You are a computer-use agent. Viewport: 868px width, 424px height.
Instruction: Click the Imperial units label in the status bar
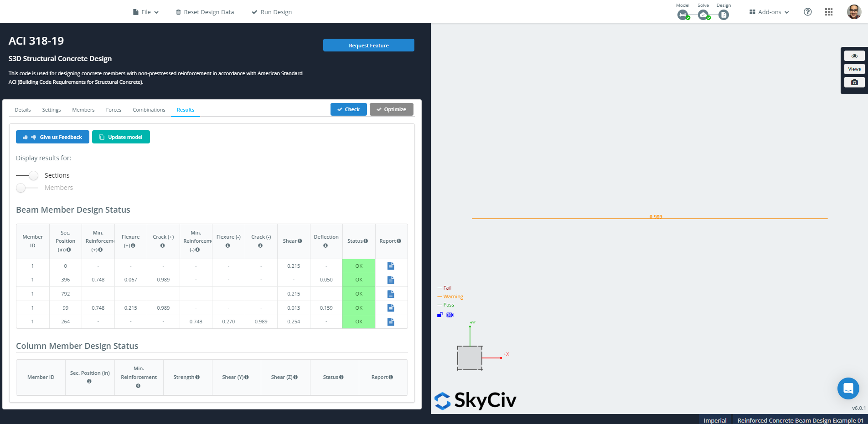click(714, 420)
